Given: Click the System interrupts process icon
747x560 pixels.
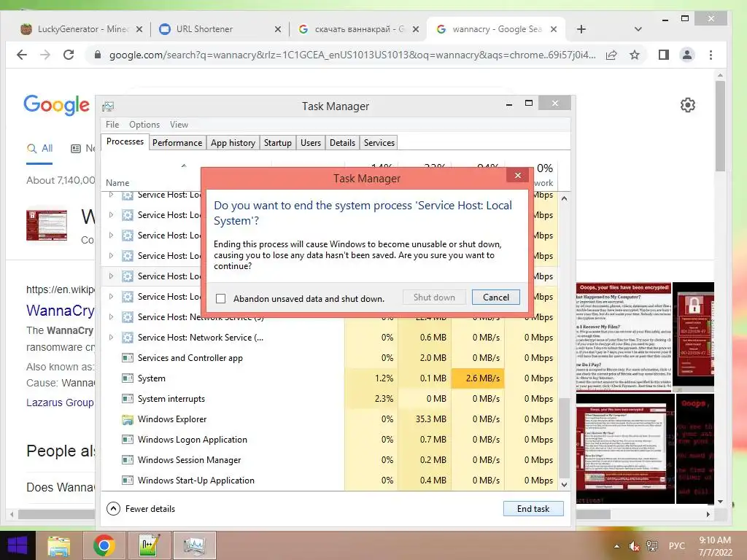Looking at the screenshot, I should (x=127, y=399).
